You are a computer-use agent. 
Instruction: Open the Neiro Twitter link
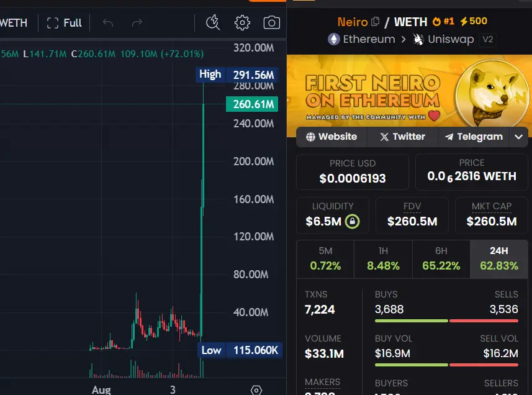point(402,137)
